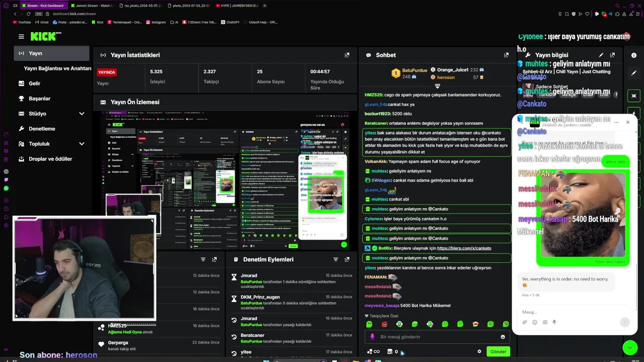
Task: Click purple microphone icon in chat input
Action: coord(372,337)
